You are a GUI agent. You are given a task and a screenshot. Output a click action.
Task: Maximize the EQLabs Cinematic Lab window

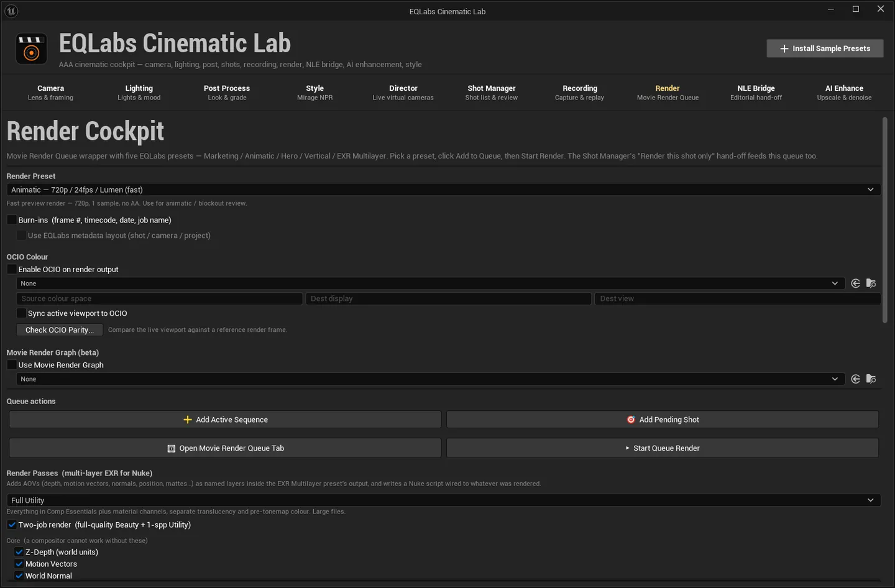[856, 9]
